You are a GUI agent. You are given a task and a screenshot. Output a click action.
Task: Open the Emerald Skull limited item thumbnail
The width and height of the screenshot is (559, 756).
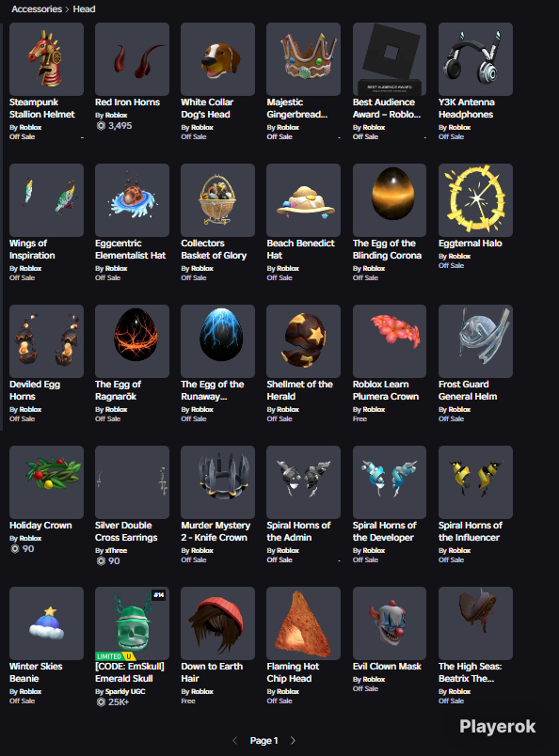(133, 622)
